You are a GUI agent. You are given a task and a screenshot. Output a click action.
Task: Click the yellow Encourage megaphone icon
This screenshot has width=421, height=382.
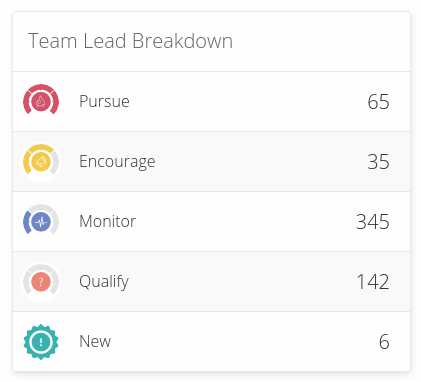pyautogui.click(x=41, y=161)
